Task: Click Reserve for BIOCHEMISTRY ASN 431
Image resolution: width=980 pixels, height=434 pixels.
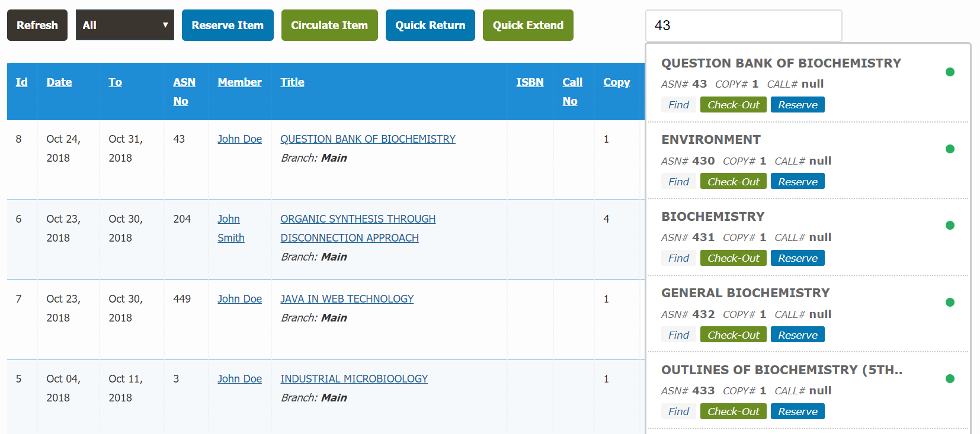Action: point(798,258)
